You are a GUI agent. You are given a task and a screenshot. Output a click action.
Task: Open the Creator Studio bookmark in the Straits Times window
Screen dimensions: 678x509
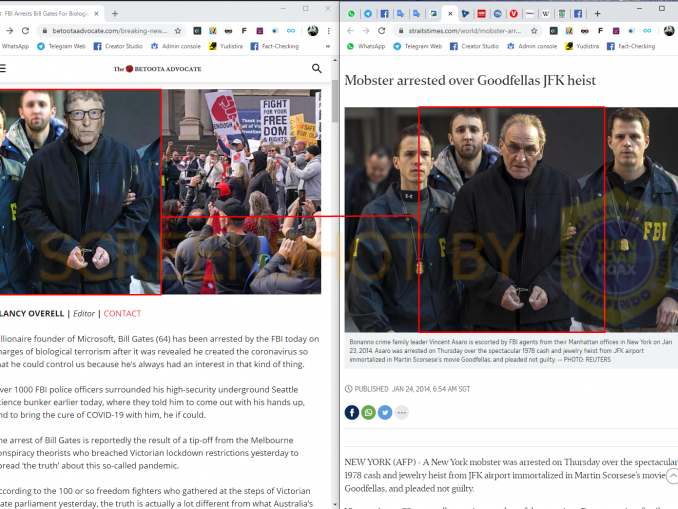(474, 46)
